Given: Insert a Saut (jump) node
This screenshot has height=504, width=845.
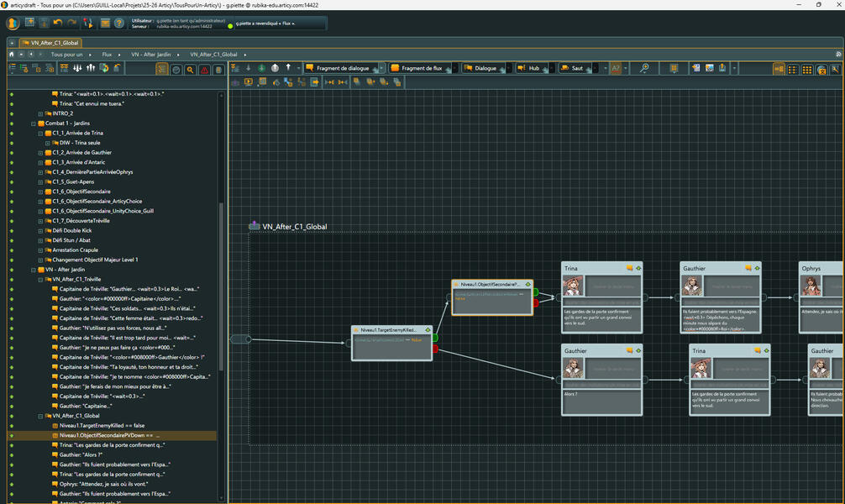Looking at the screenshot, I should click(x=575, y=69).
